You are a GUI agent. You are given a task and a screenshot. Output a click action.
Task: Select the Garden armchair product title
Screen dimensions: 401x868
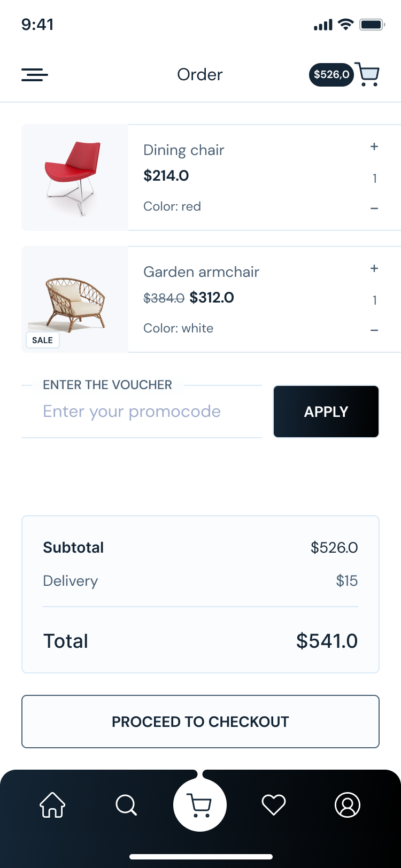coord(201,272)
